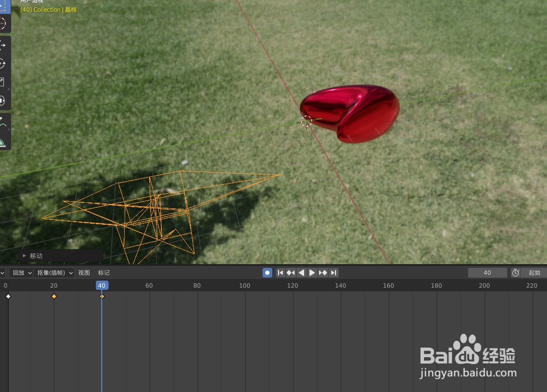Select the Transform tool in the toolbar
This screenshot has width=547, height=392.
point(6,100)
